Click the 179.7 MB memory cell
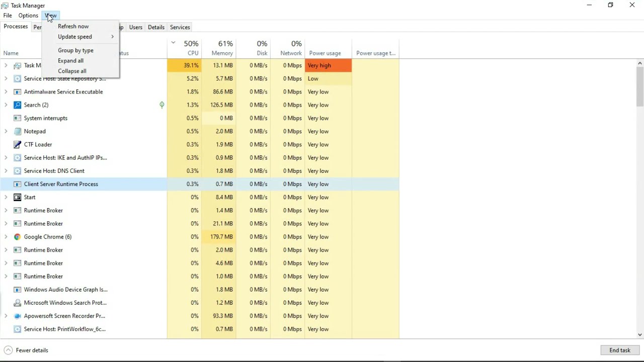The width and height of the screenshot is (644, 362). 219,237
